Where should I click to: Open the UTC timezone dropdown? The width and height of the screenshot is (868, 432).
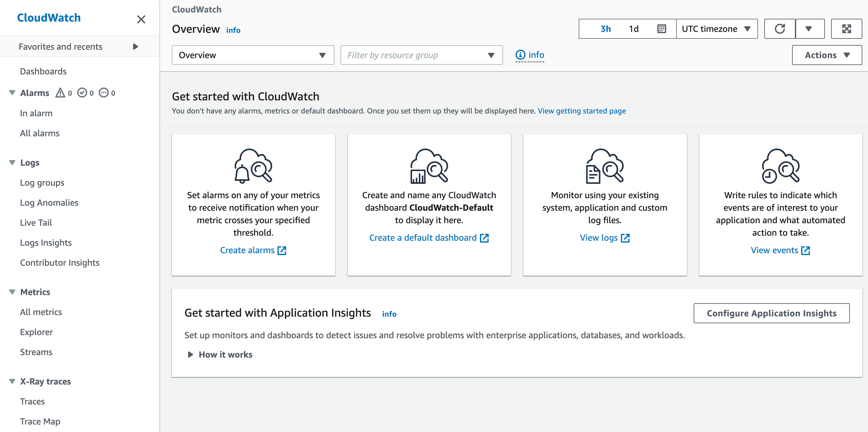[x=717, y=29]
